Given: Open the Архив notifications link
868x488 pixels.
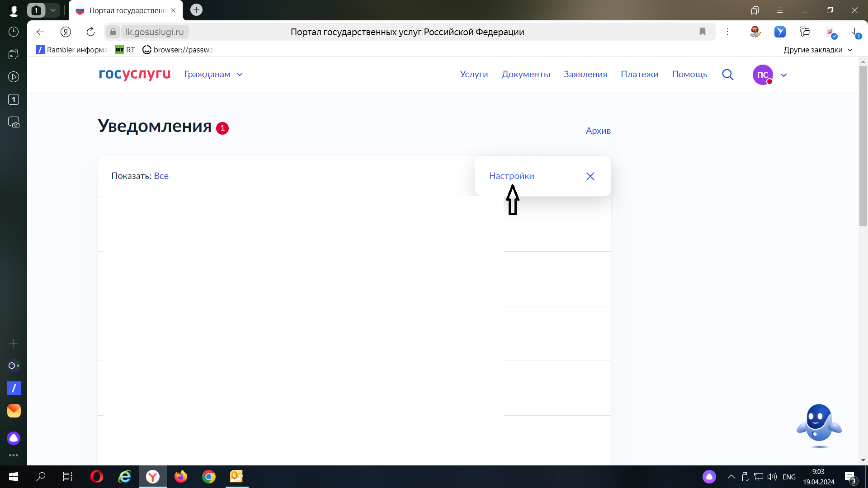Looking at the screenshot, I should [x=598, y=131].
